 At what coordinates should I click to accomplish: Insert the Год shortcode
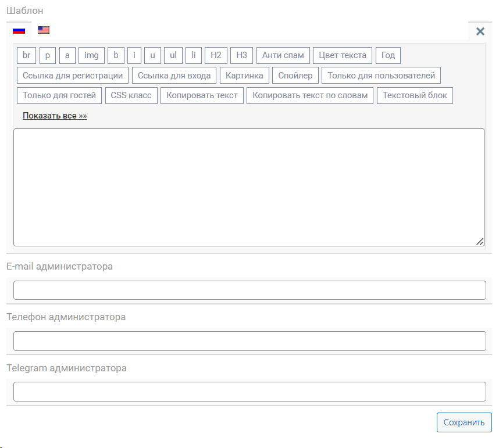[x=388, y=55]
